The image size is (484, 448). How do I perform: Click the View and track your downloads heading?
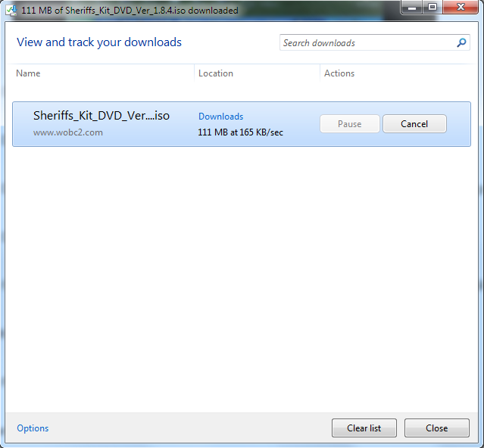(99, 42)
